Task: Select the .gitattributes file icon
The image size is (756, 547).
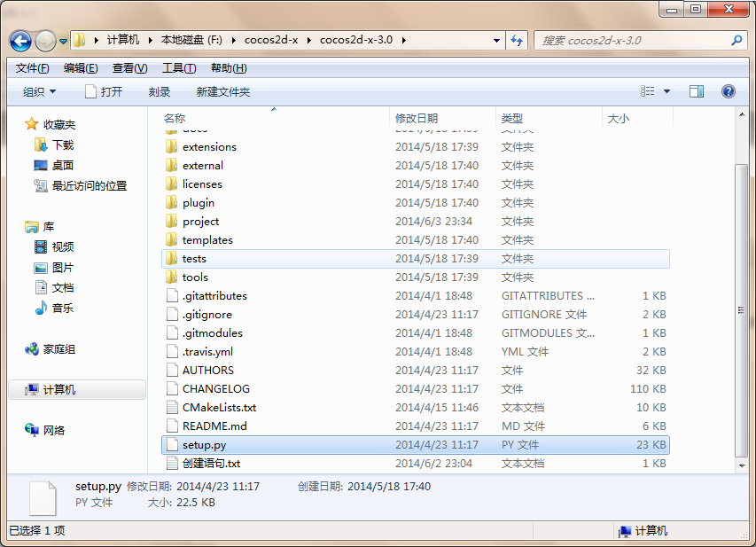Action: (172, 296)
